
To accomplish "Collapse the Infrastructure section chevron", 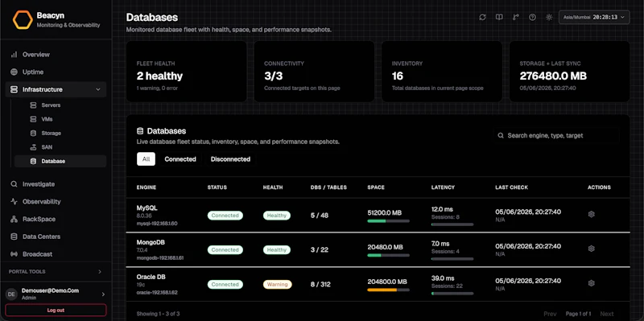I will tap(97, 89).
